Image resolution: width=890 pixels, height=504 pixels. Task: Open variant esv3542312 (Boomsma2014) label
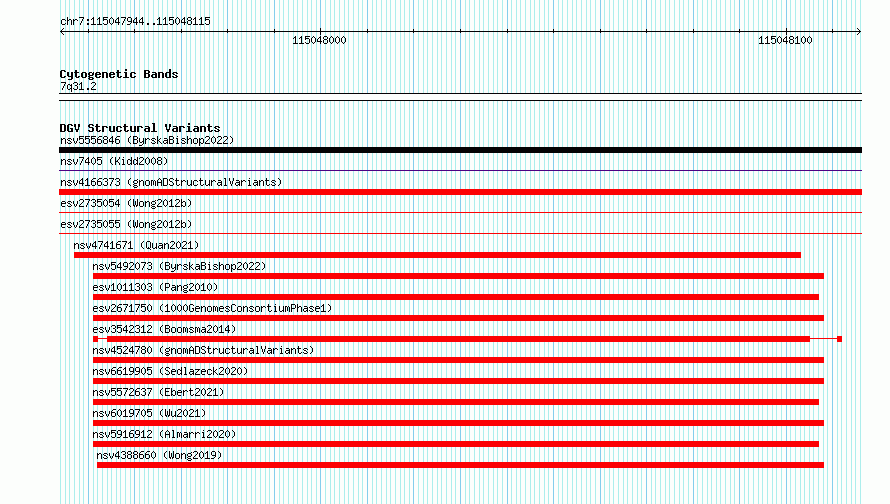(x=164, y=329)
